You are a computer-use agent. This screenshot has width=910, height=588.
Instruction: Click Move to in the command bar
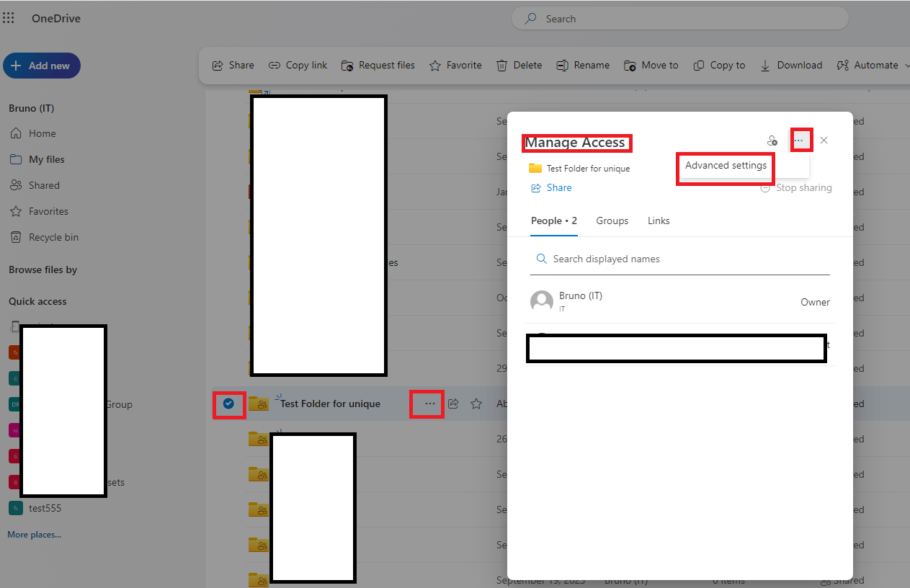coord(651,65)
